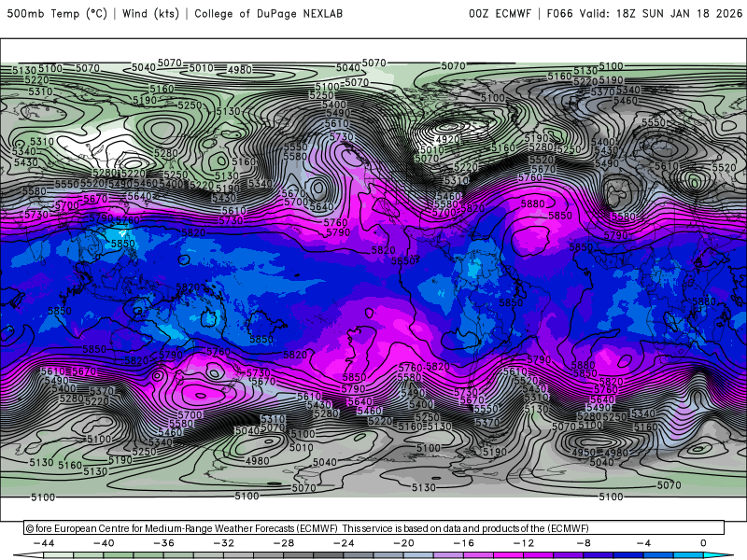Click the −8 color scale label

tap(584, 543)
